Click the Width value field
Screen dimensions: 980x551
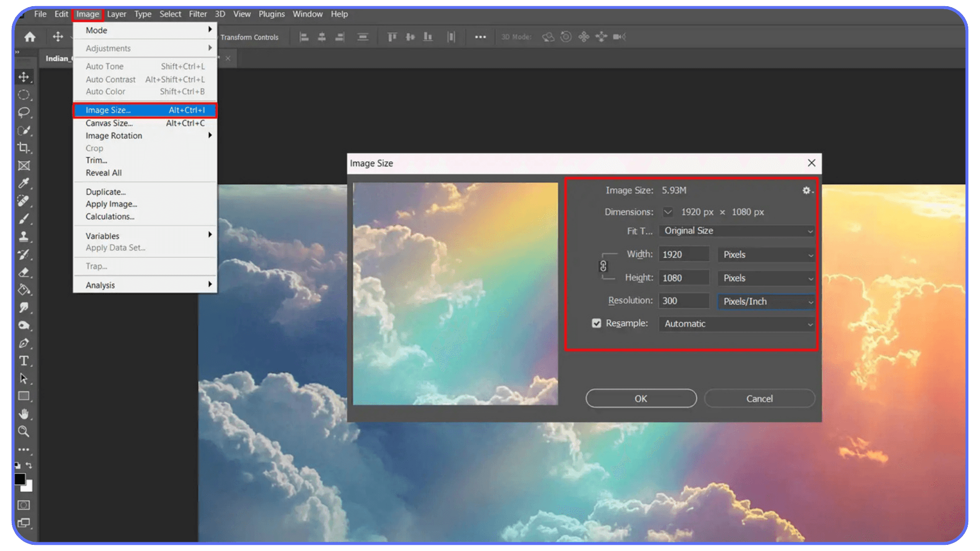click(x=684, y=255)
